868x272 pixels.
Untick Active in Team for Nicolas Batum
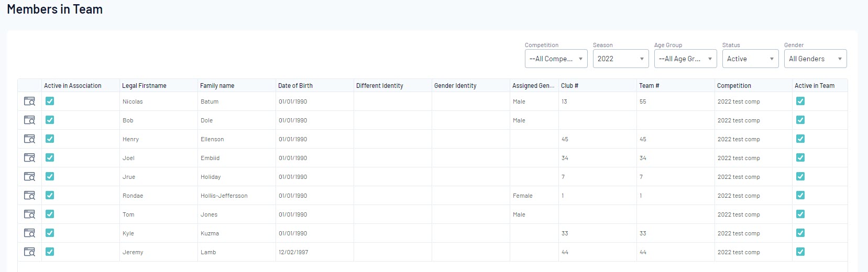point(800,101)
